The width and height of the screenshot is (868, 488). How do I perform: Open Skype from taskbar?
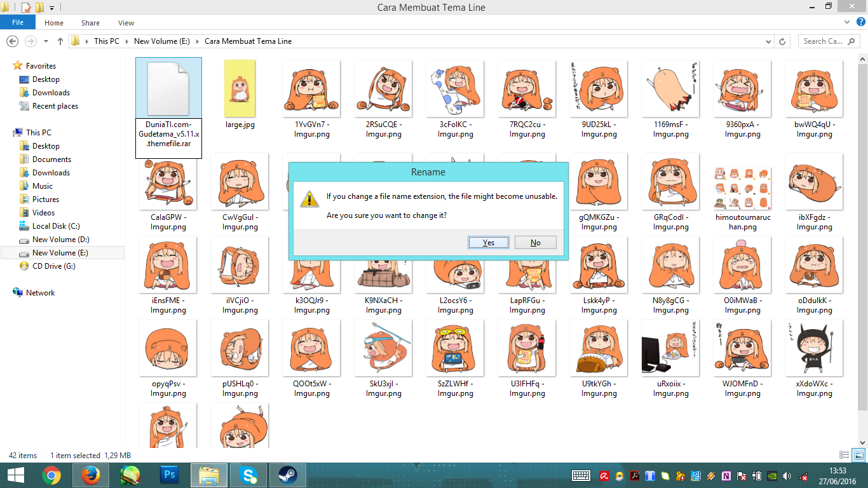click(x=248, y=475)
